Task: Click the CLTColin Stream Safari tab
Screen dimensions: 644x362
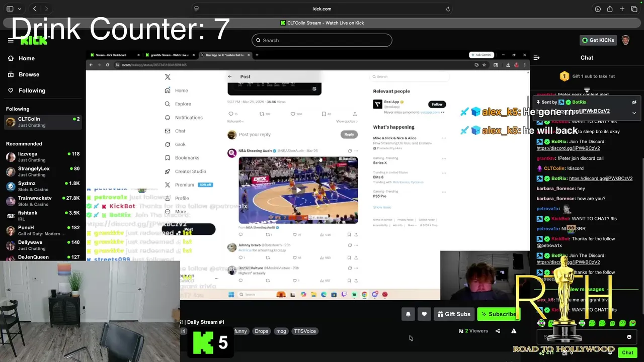Action: click(x=322, y=23)
